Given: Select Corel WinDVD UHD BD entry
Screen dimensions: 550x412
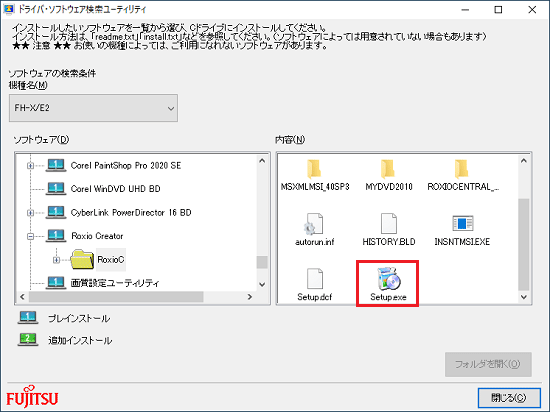Looking at the screenshot, I should pyautogui.click(x=115, y=189).
